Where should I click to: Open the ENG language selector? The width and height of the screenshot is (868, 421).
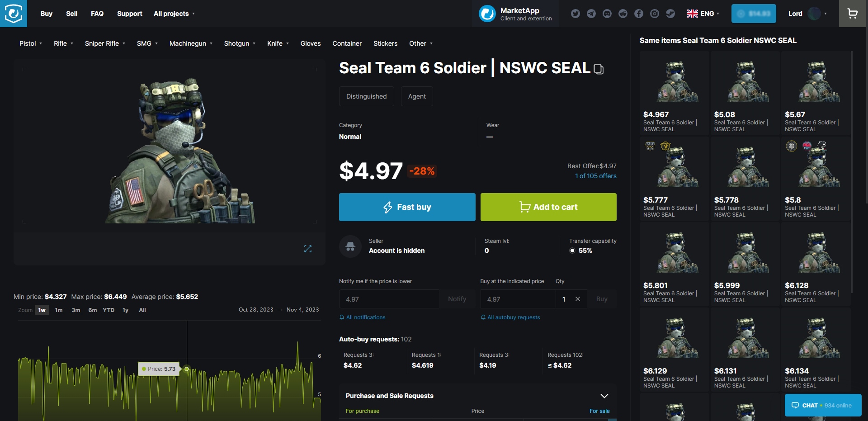tap(703, 14)
